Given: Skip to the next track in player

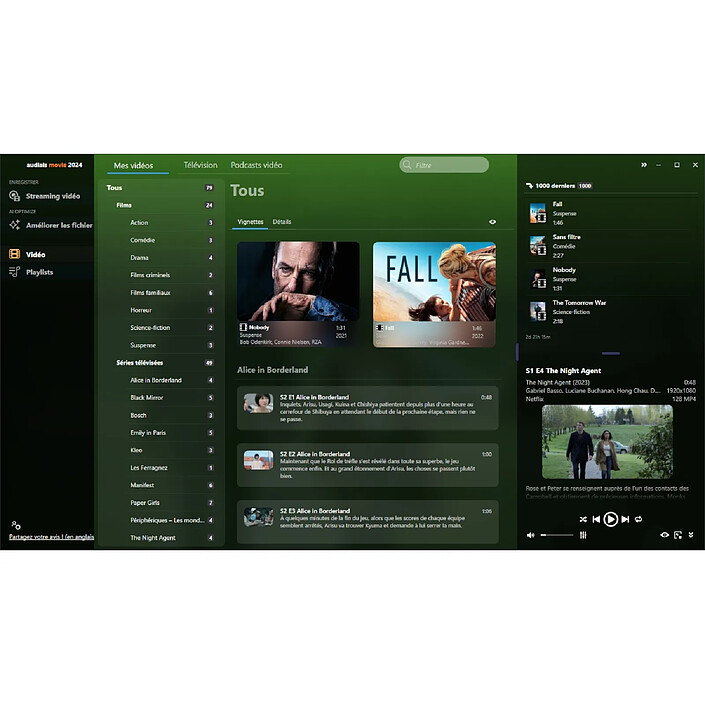Looking at the screenshot, I should point(626,519).
